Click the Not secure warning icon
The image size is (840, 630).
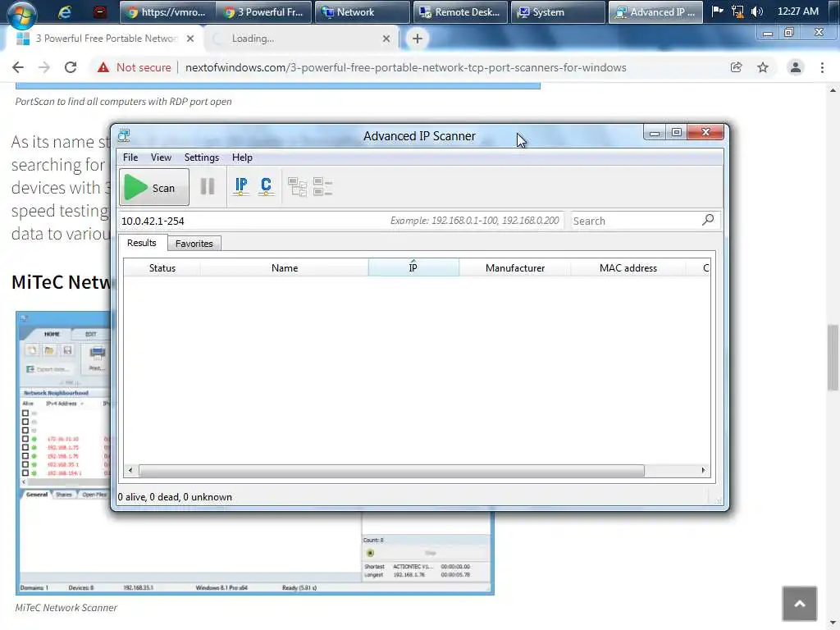point(103,67)
